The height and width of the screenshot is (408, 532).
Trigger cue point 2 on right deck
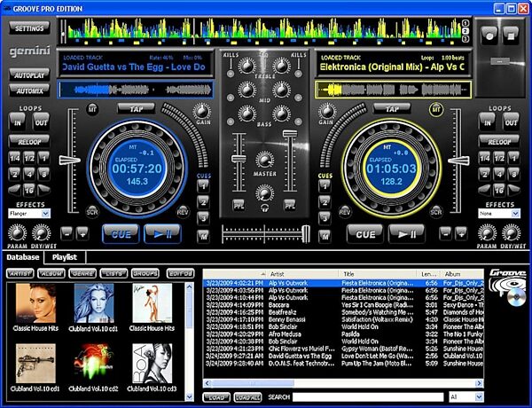point(325,202)
